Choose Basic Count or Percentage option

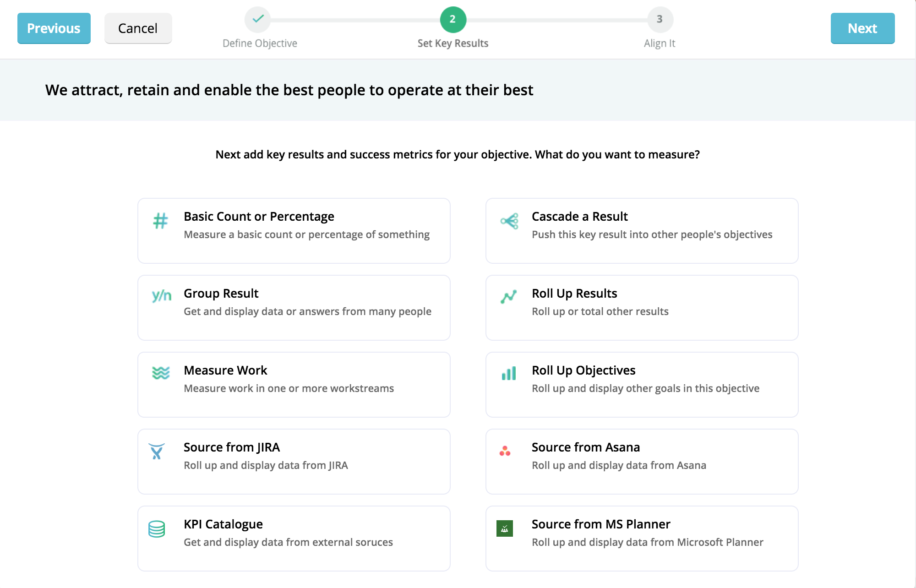pos(259,216)
